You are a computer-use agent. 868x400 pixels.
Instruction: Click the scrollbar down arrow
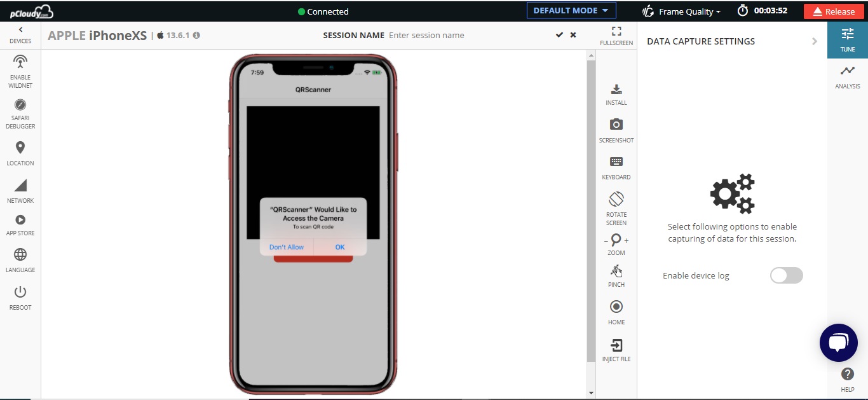pos(591,394)
